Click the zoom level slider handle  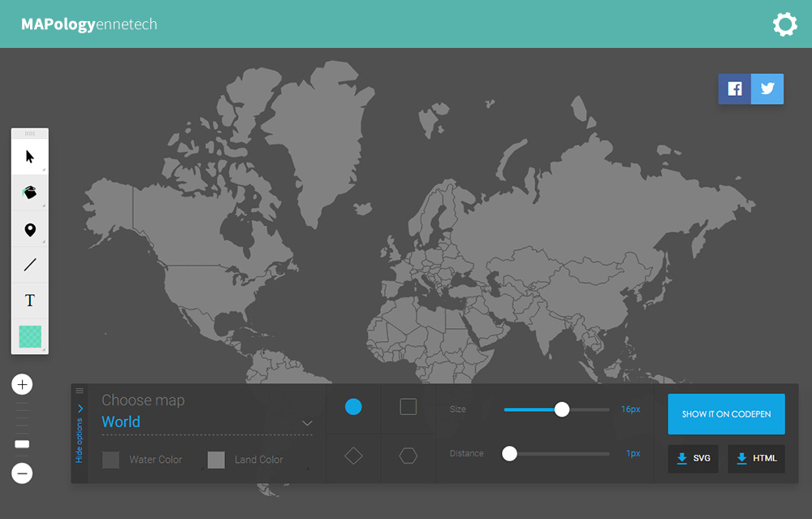22,444
